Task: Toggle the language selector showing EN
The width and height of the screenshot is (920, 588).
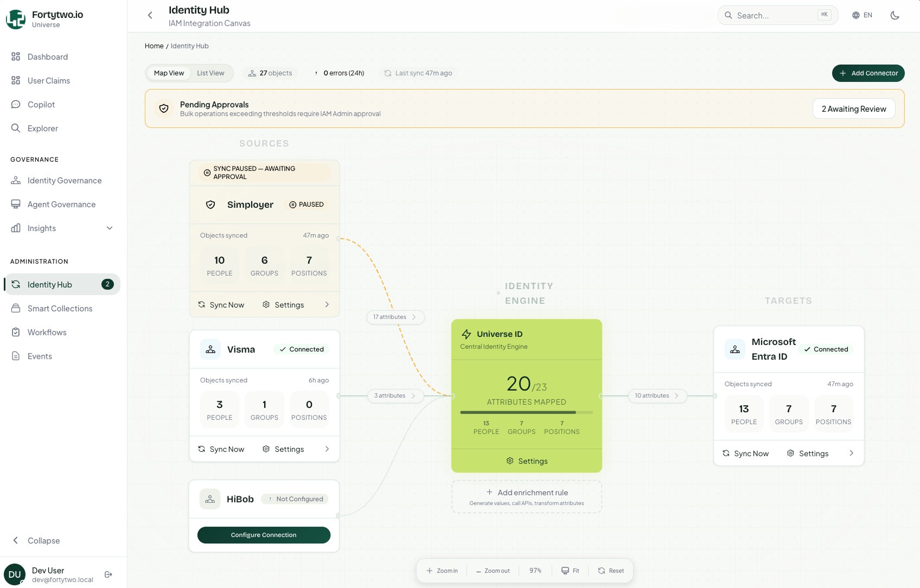Action: click(x=861, y=15)
